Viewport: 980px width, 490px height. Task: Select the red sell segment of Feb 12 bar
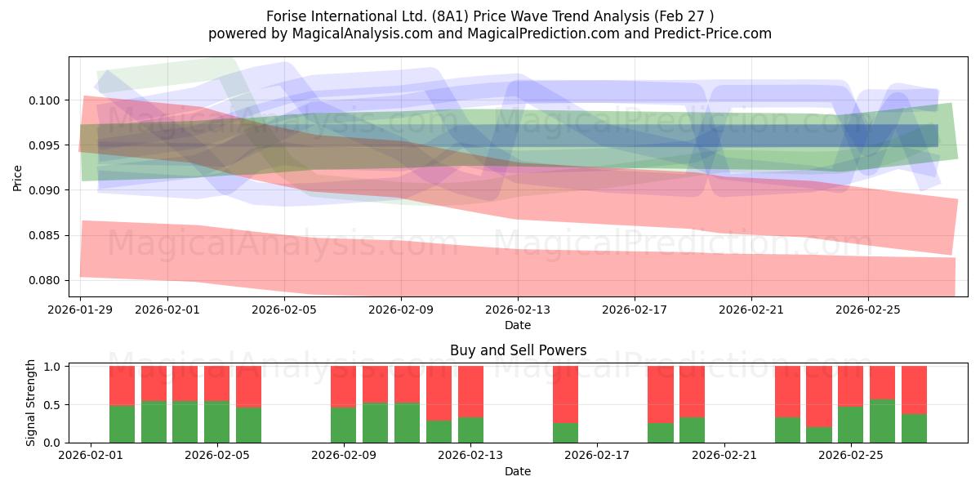(439, 394)
